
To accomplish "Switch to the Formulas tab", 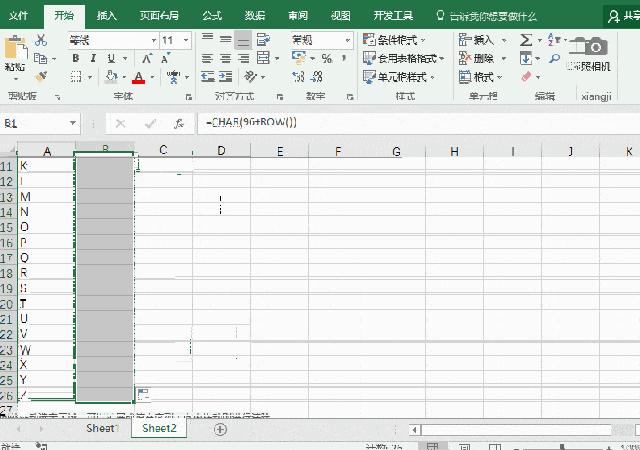I will tap(212, 16).
